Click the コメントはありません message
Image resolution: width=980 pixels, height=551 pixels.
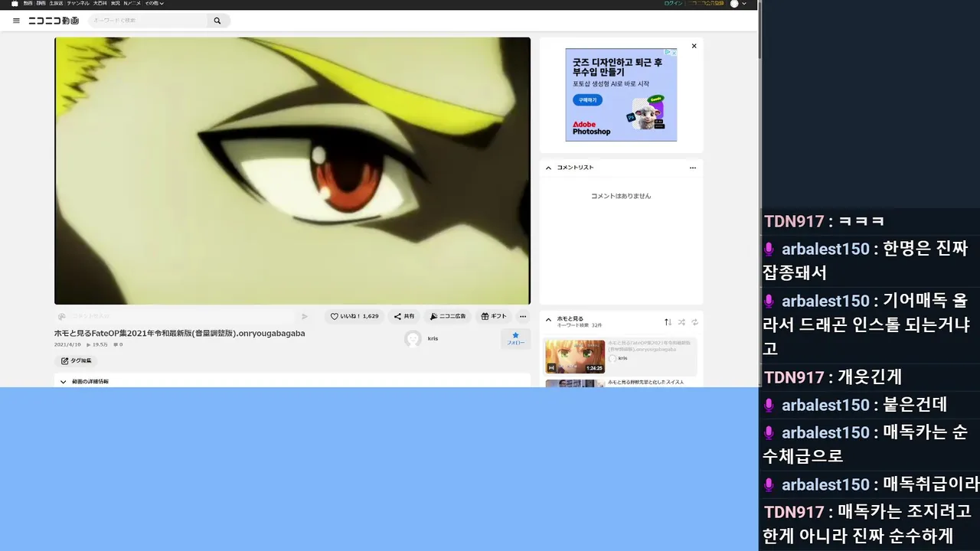[x=621, y=196]
